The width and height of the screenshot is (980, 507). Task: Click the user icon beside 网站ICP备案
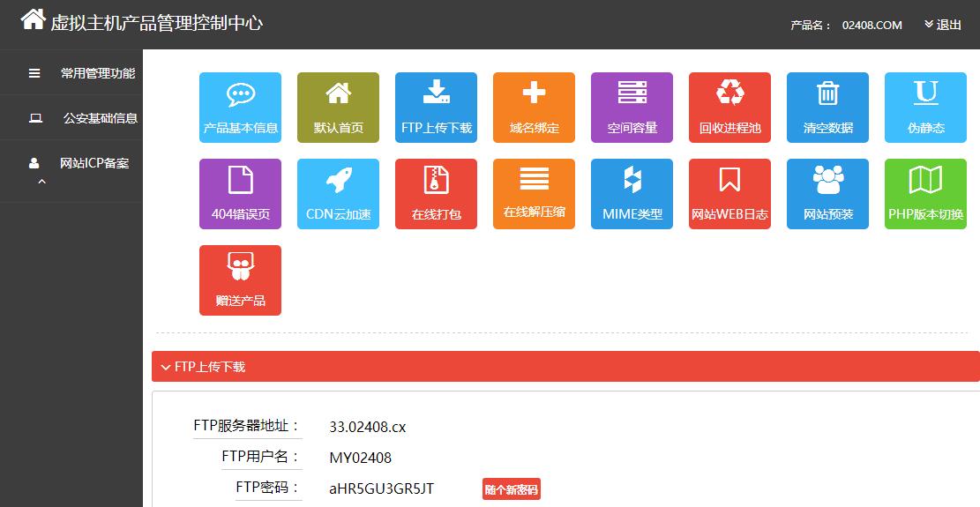coord(34,163)
